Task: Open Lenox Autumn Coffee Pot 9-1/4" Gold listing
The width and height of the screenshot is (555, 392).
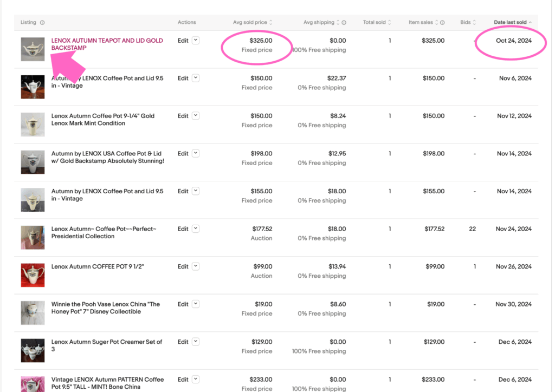Action: pyautogui.click(x=102, y=120)
